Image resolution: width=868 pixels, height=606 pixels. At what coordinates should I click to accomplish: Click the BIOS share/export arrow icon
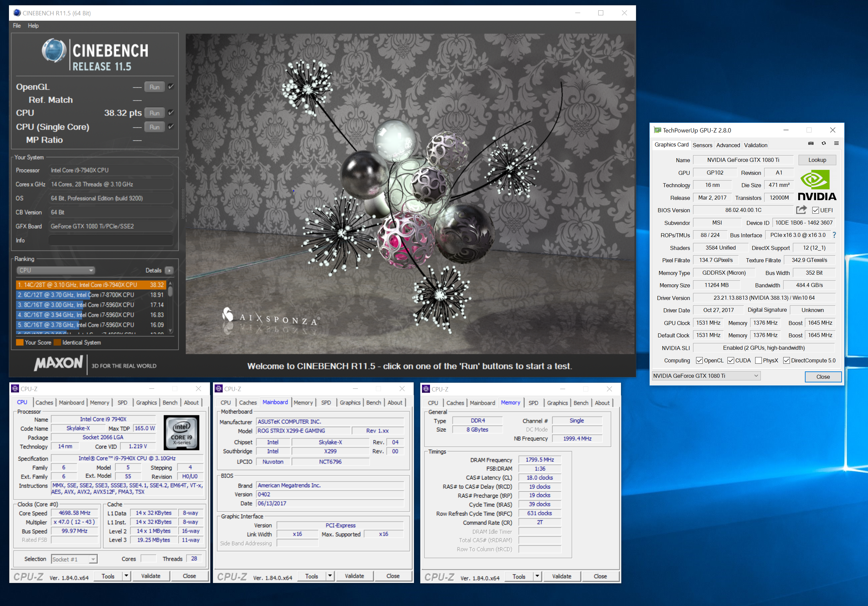pyautogui.click(x=801, y=210)
